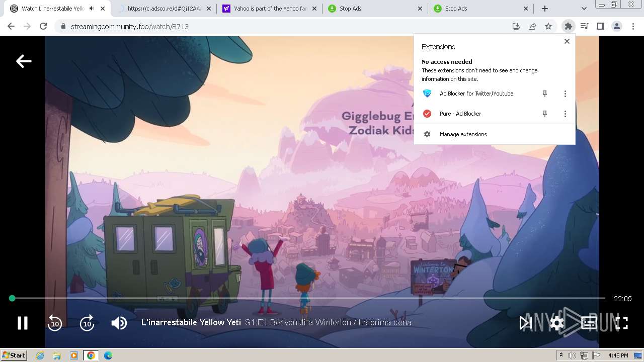Click the green playhead on the timeline
The image size is (644, 362).
[x=12, y=298]
